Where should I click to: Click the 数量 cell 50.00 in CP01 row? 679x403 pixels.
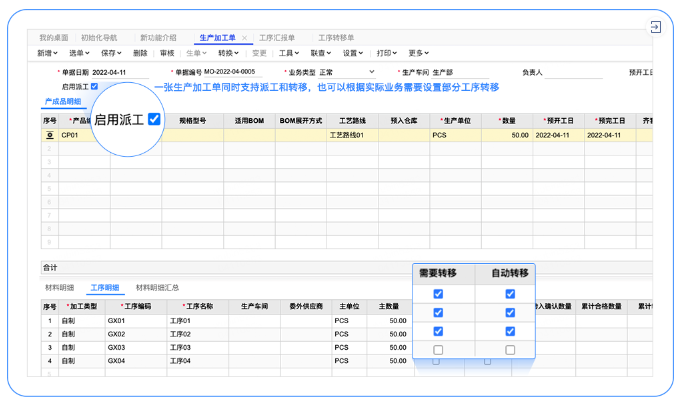click(507, 135)
